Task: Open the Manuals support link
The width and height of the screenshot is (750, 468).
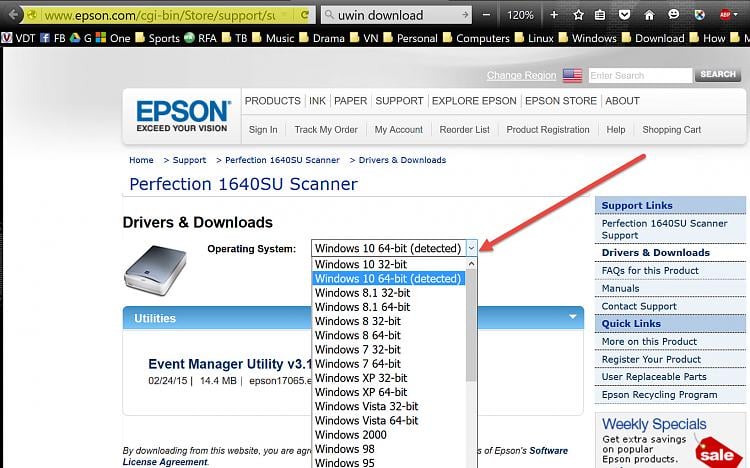Action: (x=620, y=289)
